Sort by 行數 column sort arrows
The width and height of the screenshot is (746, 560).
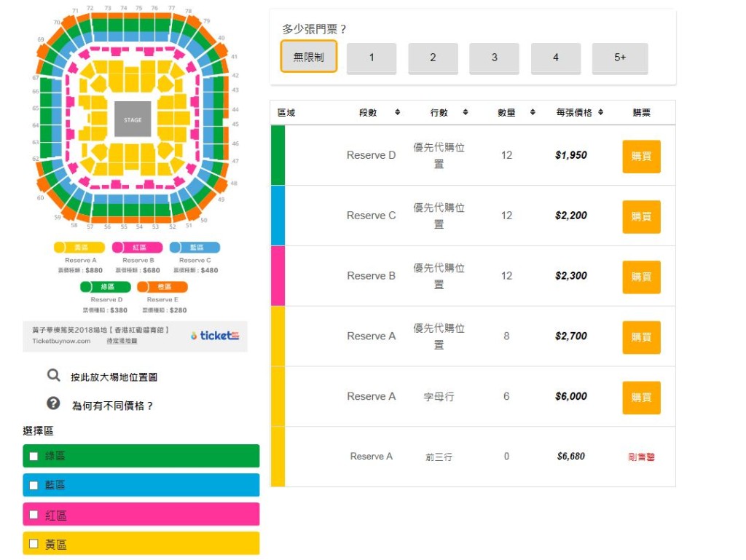click(x=466, y=113)
